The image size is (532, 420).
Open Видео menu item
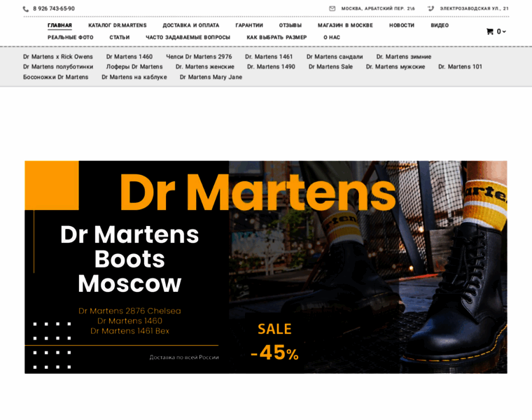pyautogui.click(x=440, y=25)
